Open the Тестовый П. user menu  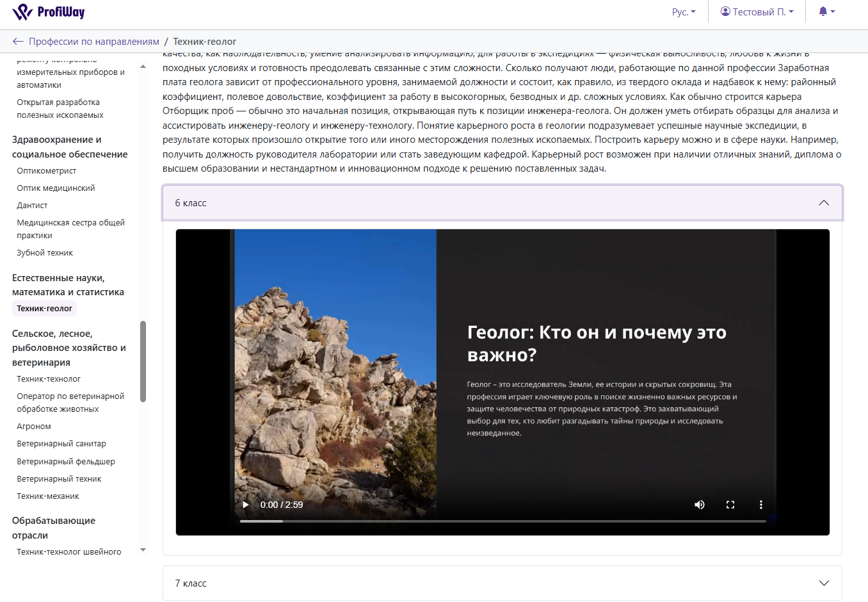[757, 12]
